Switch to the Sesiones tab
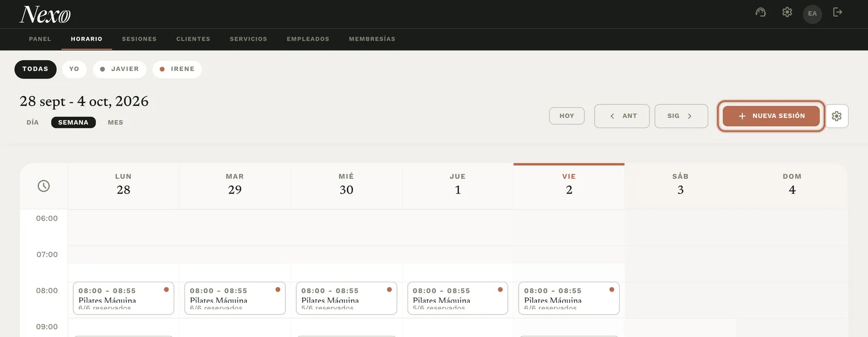The width and height of the screenshot is (868, 337). tap(139, 39)
